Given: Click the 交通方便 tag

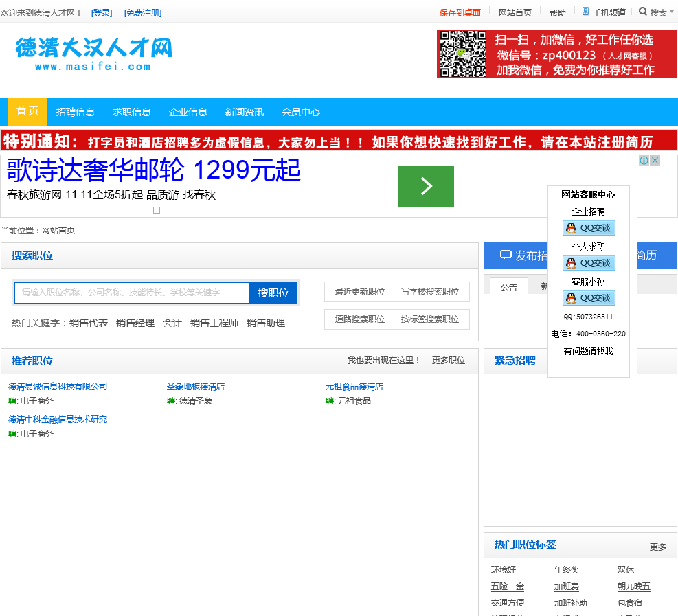Looking at the screenshot, I should pos(508,603).
